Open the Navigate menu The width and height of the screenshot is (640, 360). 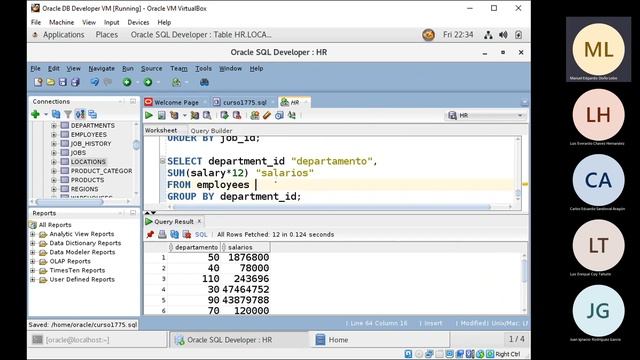[102, 69]
